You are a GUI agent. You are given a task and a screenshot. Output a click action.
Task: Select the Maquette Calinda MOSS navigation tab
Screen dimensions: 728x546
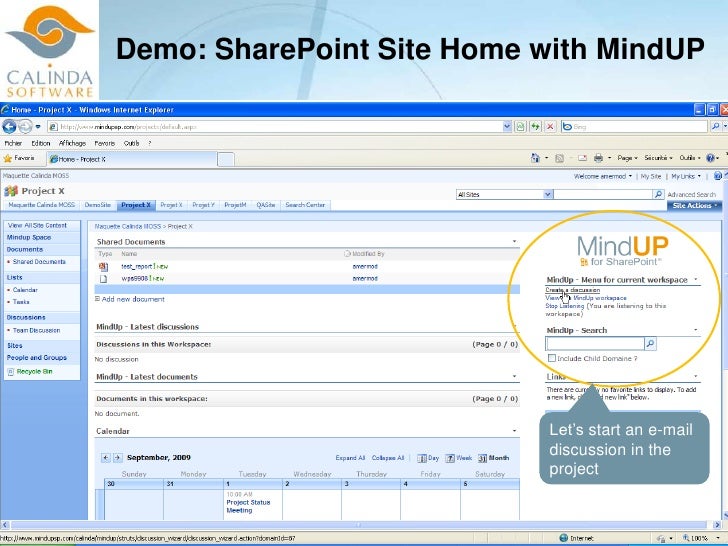pyautogui.click(x=41, y=205)
